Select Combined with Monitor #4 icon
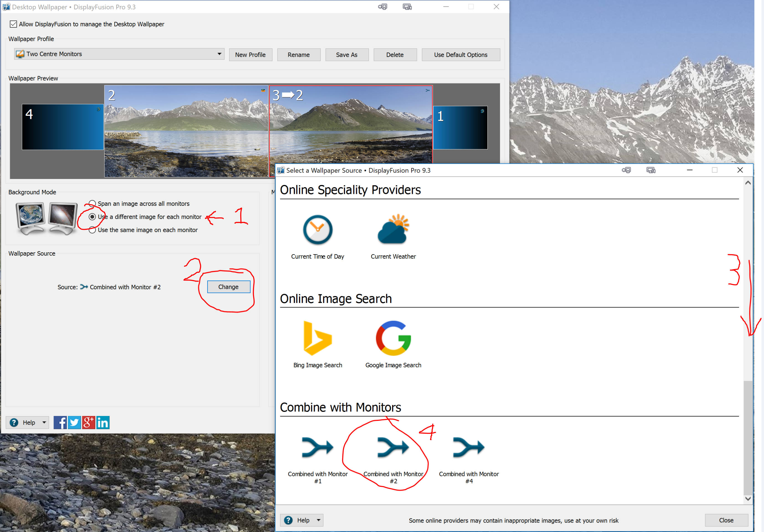764x532 pixels. [469, 447]
